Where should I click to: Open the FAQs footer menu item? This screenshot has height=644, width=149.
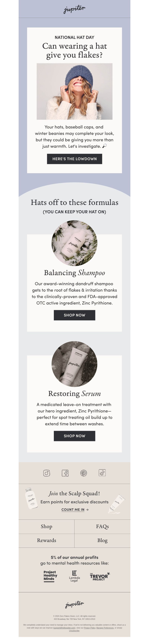[x=102, y=526]
